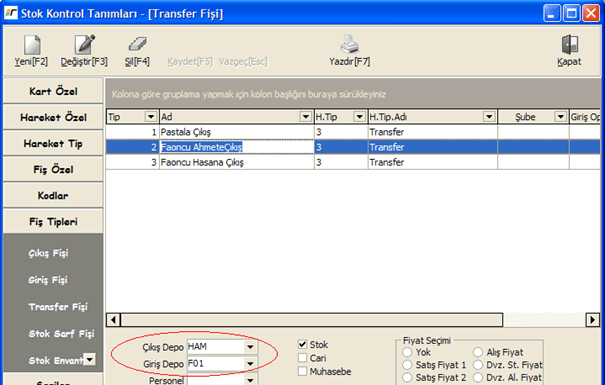Switch to the Kodlar side tab
Image resolution: width=605 pixels, height=385 pixels.
tap(53, 196)
